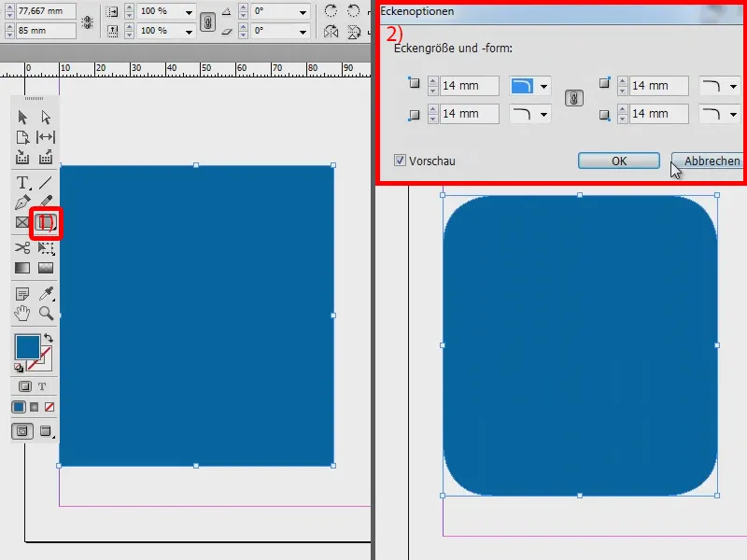Select the Free Transform tool

(x=46, y=247)
